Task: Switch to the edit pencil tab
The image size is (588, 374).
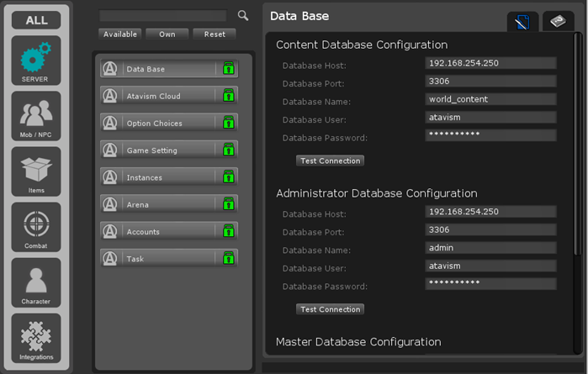Action: (522, 23)
